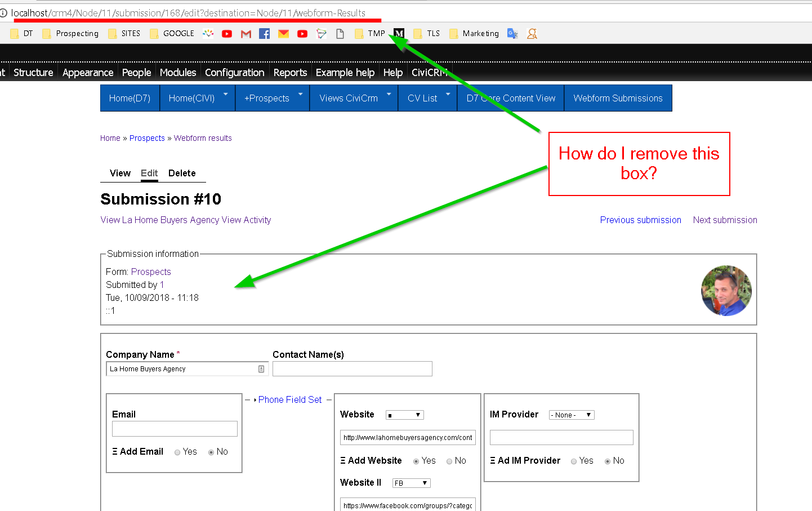Open the IM Provider None dropdown
Screen dimensions: 812x511
[x=572, y=415]
